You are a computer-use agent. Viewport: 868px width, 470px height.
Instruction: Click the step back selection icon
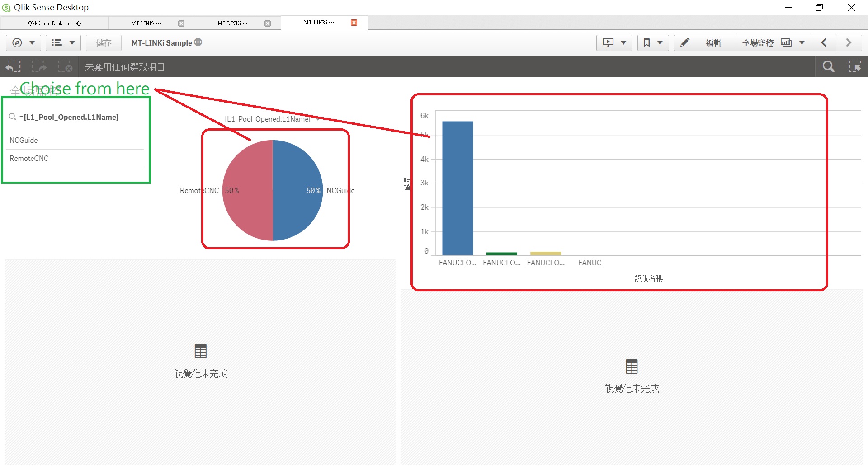tap(13, 67)
